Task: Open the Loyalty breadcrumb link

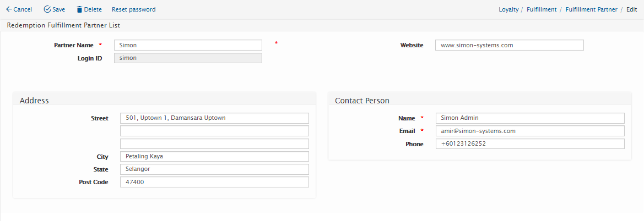Action: click(x=508, y=9)
